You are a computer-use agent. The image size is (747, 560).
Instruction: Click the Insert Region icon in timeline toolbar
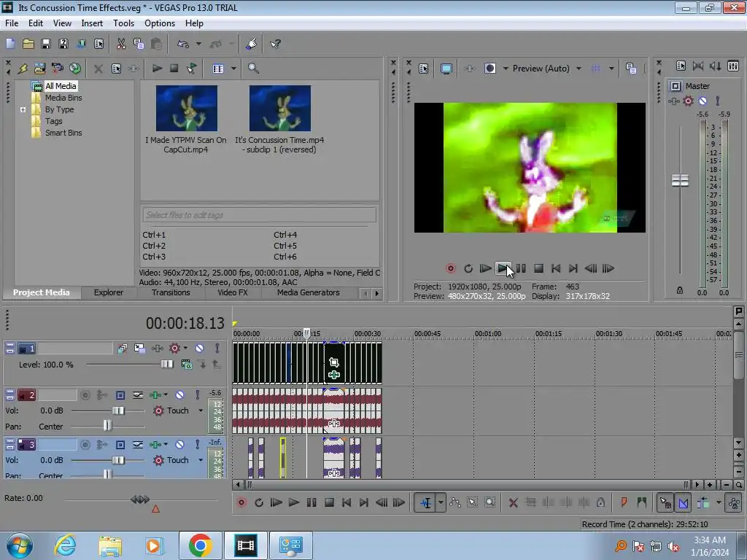642,502
